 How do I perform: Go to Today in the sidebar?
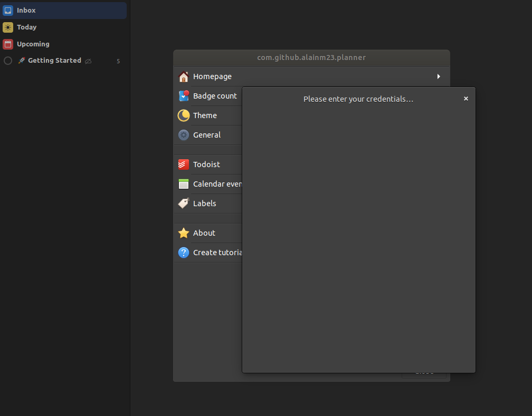tap(64, 27)
